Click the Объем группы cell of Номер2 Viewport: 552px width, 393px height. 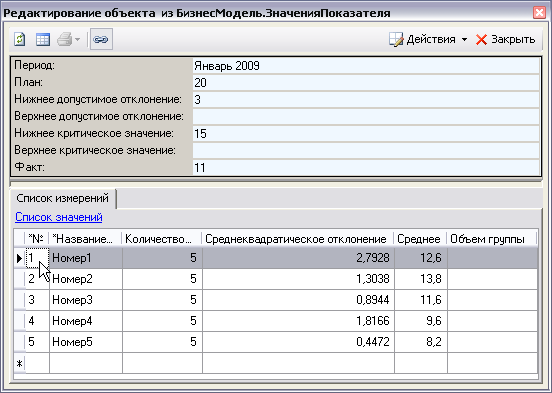pyautogui.click(x=493, y=279)
